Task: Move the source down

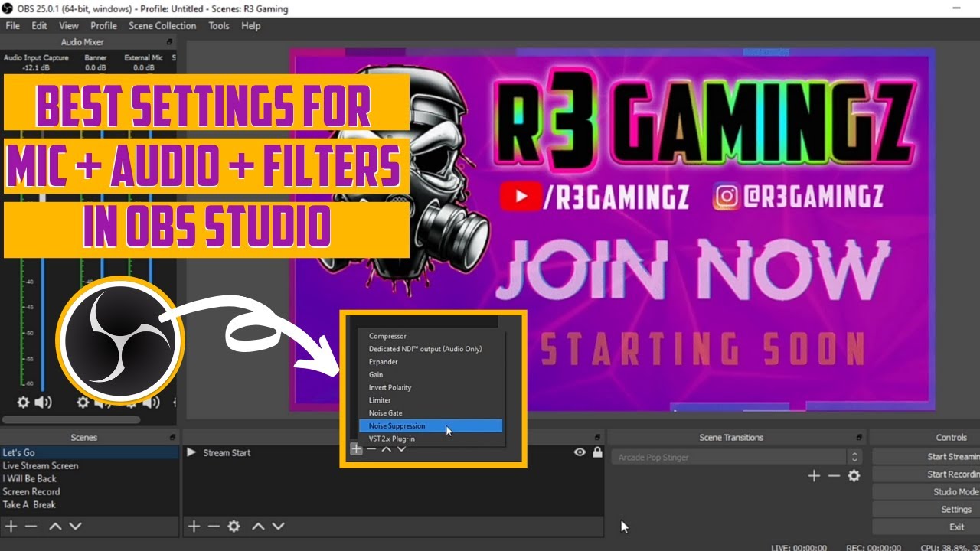Action: click(x=279, y=526)
